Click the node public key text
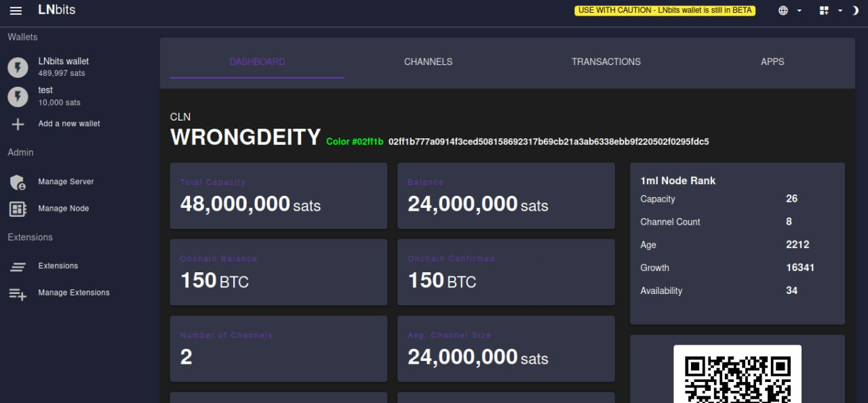 [x=549, y=142]
